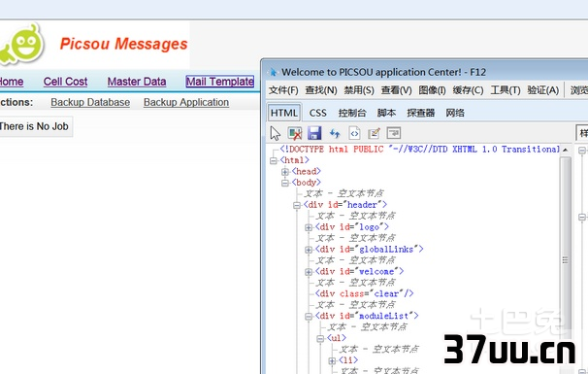The image size is (588, 374).
Task: Expand the div id="globalLinks" node
Action: coord(309,250)
